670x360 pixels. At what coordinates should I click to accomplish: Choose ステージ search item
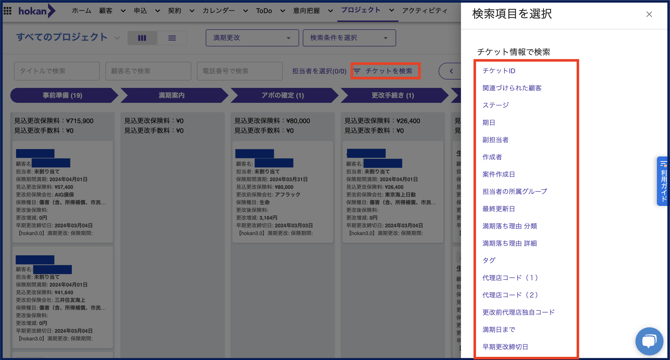pos(496,105)
